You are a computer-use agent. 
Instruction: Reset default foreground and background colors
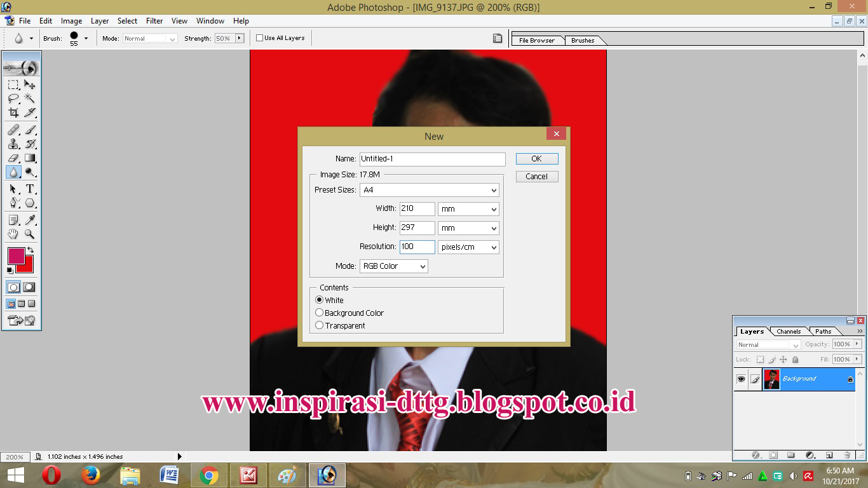pos(10,271)
